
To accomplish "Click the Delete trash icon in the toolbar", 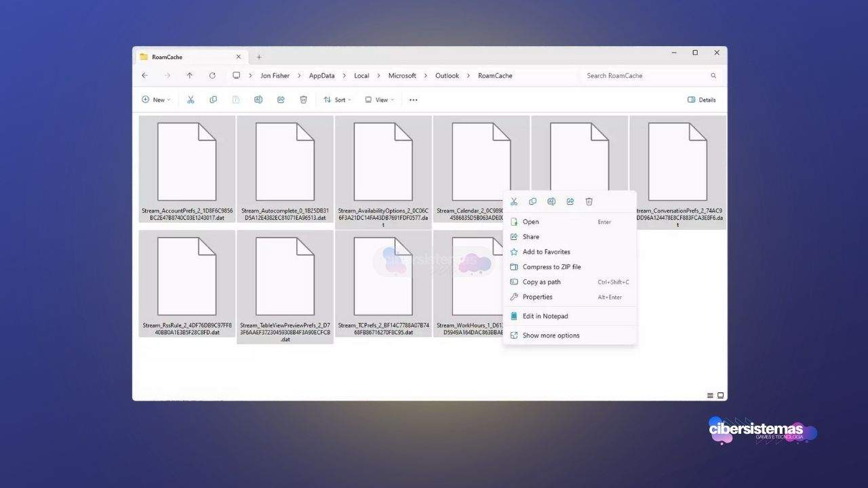I will [x=303, y=100].
